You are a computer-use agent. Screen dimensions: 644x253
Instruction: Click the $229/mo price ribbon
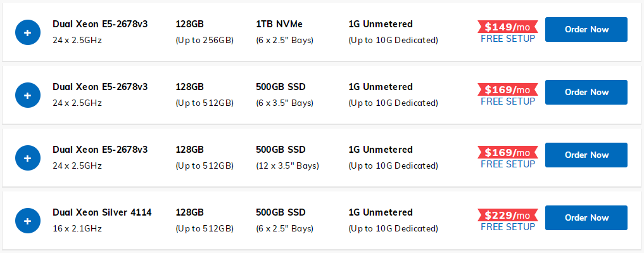[508, 215]
